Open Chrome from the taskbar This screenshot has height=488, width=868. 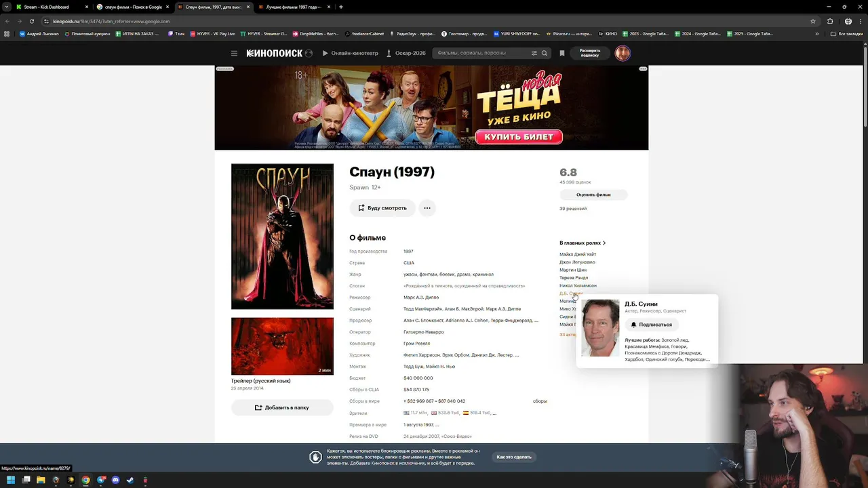(85, 480)
